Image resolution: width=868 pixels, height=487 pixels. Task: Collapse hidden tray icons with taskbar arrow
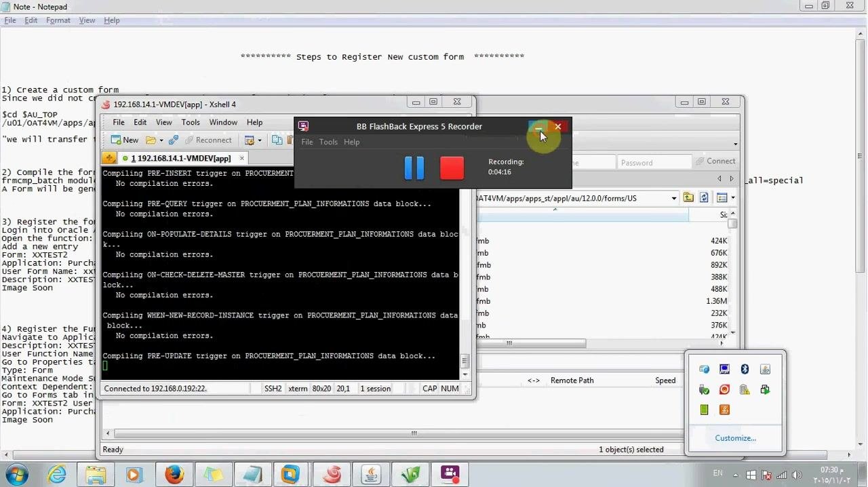[x=737, y=475]
